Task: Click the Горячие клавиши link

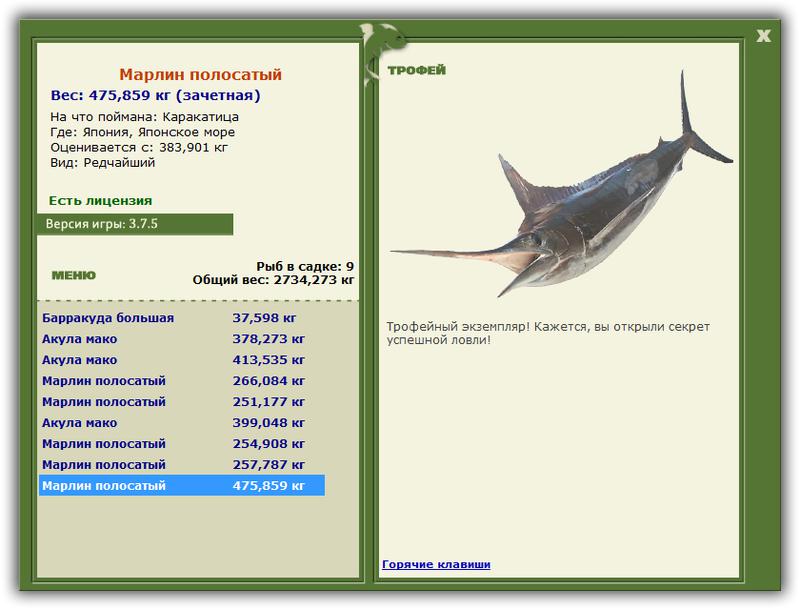Action: [x=436, y=564]
